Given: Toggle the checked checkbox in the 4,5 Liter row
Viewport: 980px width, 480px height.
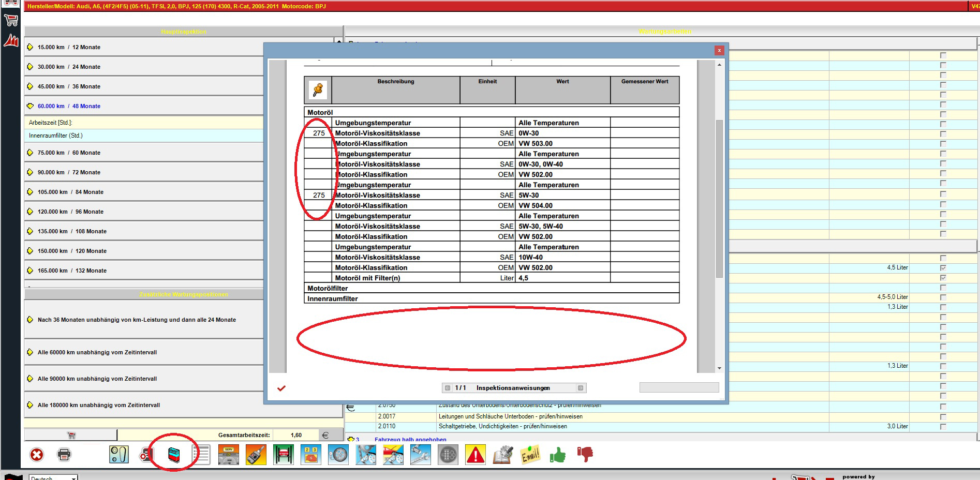Looking at the screenshot, I should pos(943,267).
